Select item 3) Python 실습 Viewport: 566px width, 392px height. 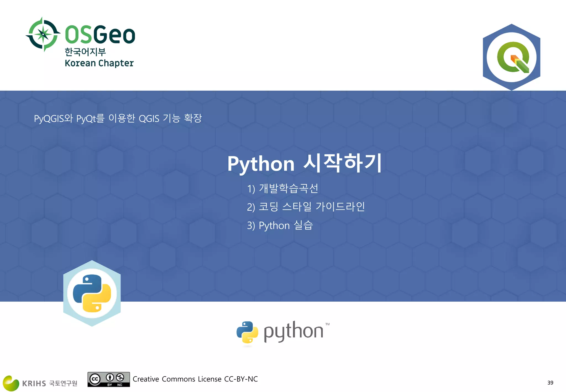pos(280,225)
